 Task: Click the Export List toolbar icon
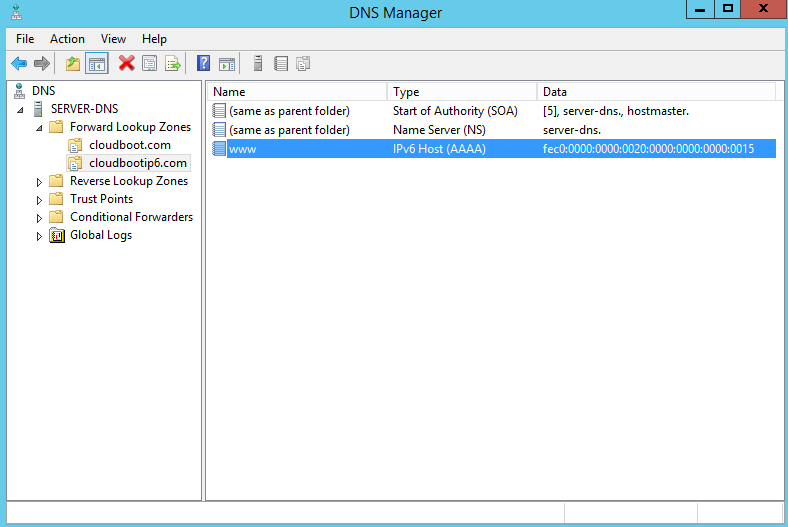(173, 64)
